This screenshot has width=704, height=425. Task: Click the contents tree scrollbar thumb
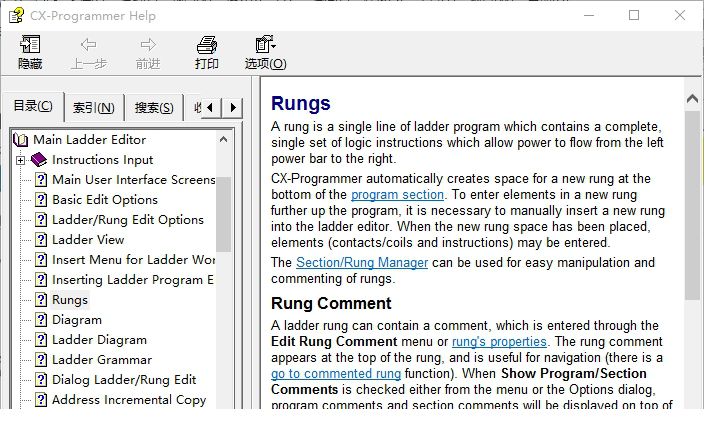[x=223, y=214]
